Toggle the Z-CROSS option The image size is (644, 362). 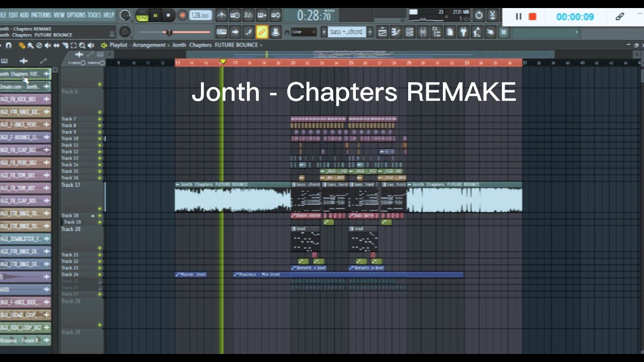83,63
